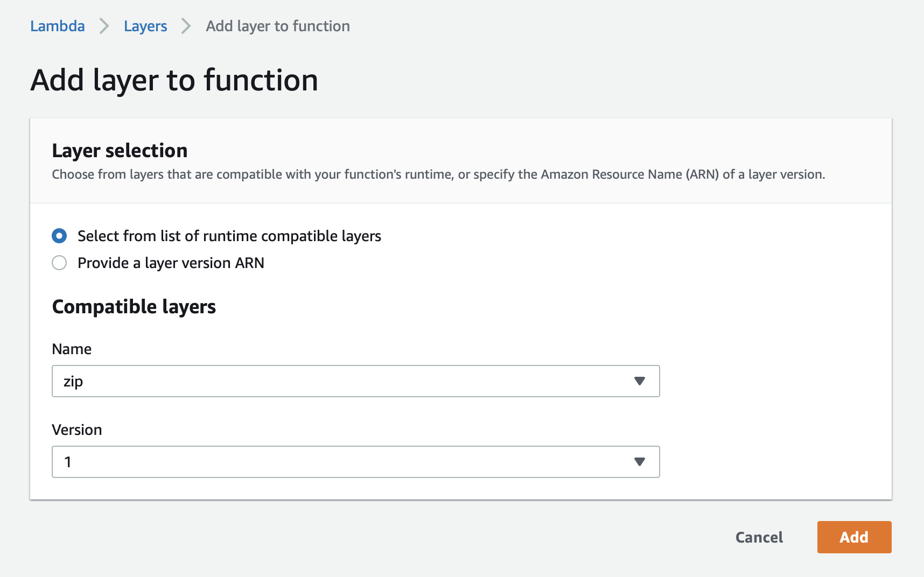Click the 'Provide a layer version ARN' label text

coord(171,263)
